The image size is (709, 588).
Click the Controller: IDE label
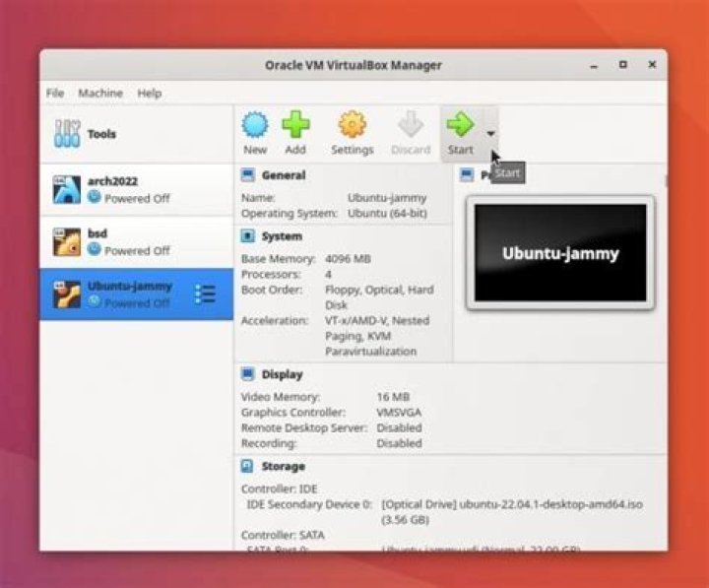[x=279, y=489]
